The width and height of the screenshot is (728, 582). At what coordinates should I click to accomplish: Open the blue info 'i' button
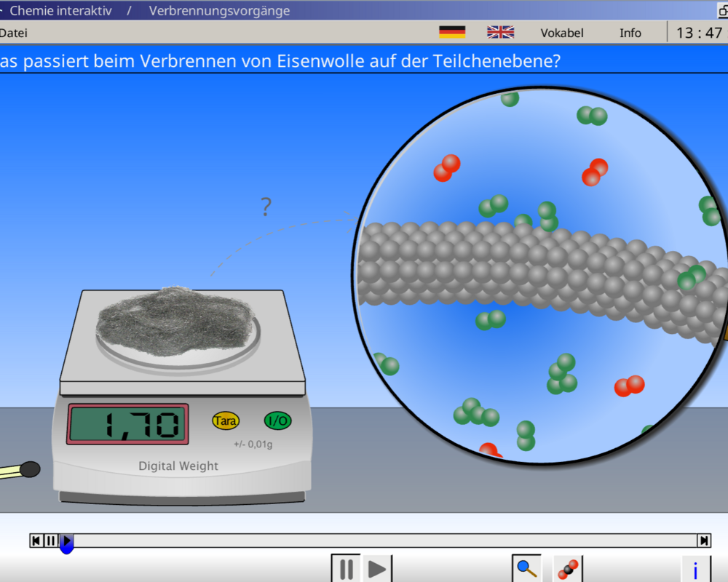click(695, 570)
